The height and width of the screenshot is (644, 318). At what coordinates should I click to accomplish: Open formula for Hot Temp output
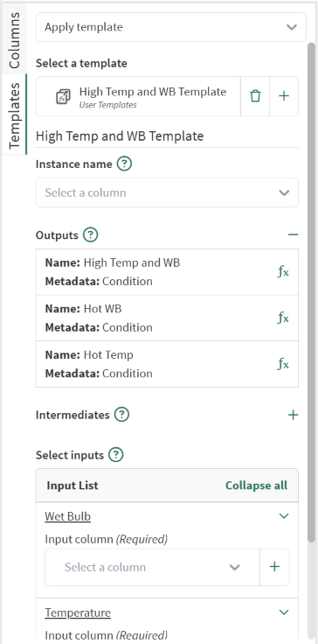283,364
